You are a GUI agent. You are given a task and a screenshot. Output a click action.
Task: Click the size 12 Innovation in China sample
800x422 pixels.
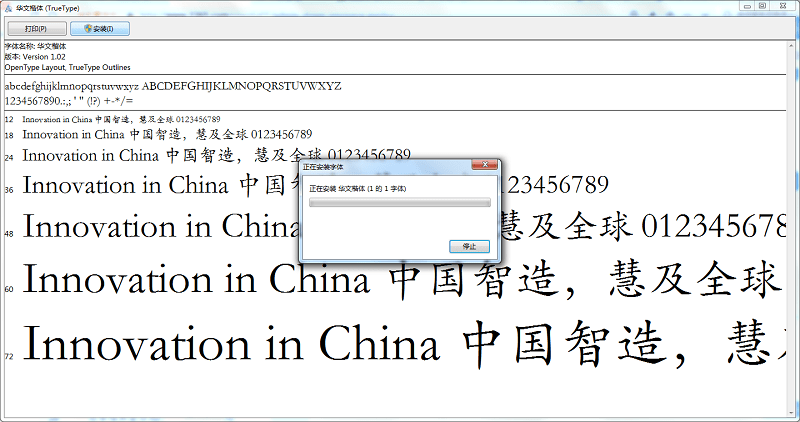(x=121, y=119)
